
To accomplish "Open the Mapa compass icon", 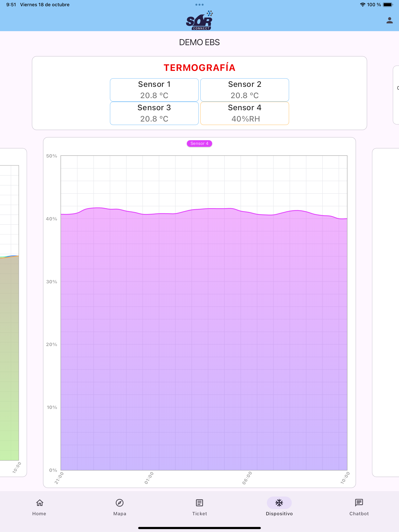I will click(120, 503).
